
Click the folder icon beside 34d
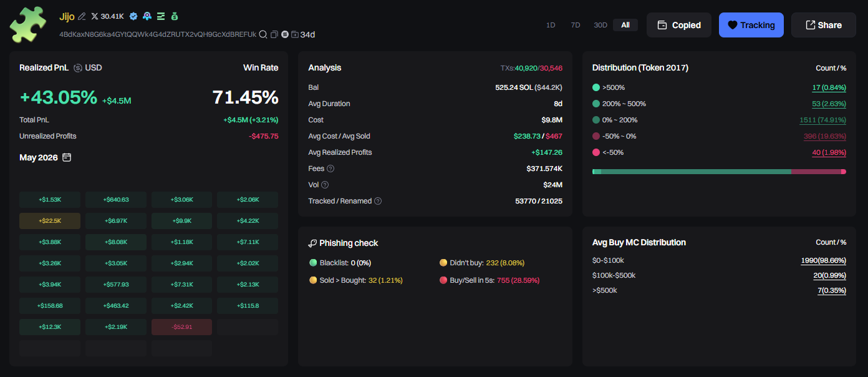click(294, 34)
